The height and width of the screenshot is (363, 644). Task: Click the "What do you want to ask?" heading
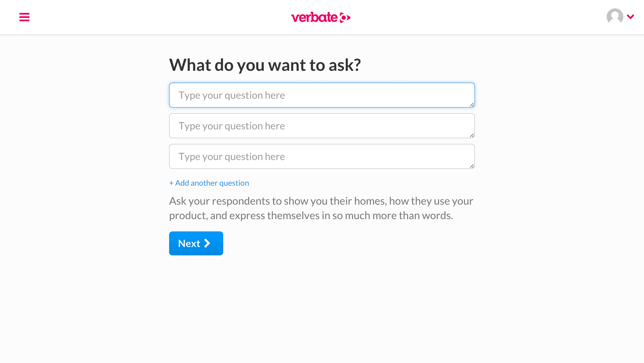click(265, 65)
